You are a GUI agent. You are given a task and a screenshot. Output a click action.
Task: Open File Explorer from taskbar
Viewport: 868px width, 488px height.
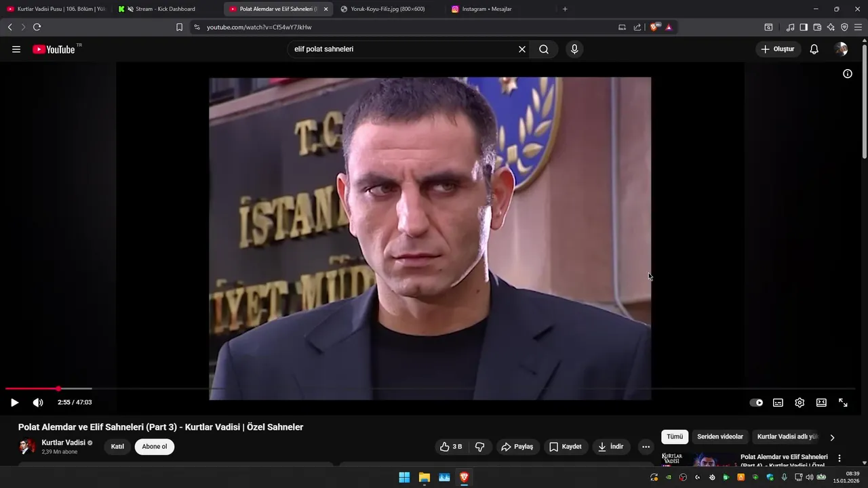click(x=425, y=477)
